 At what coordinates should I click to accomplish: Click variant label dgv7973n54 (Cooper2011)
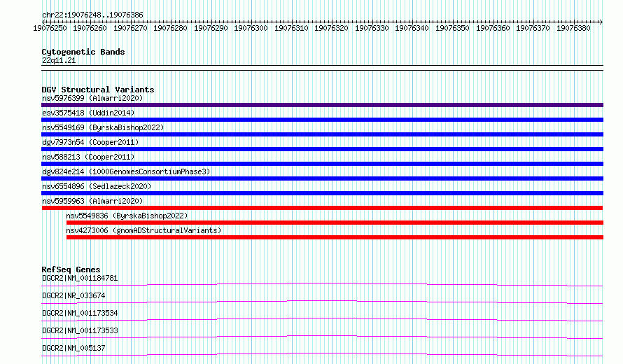click(90, 142)
